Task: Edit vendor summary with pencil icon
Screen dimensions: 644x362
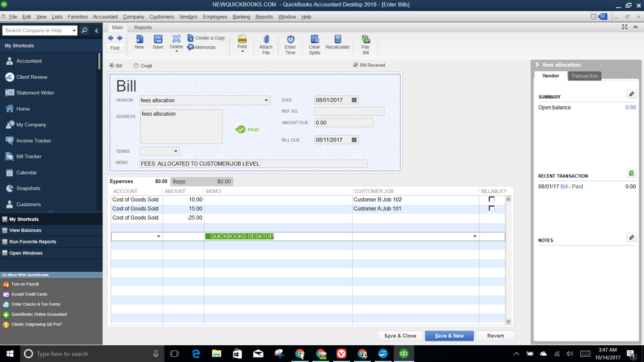Action: (632, 94)
